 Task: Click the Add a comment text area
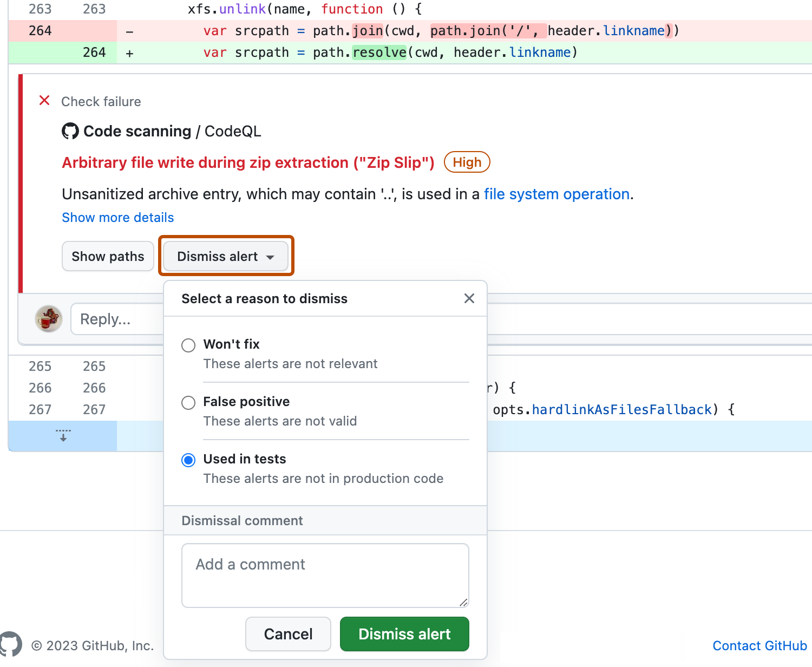pos(325,575)
